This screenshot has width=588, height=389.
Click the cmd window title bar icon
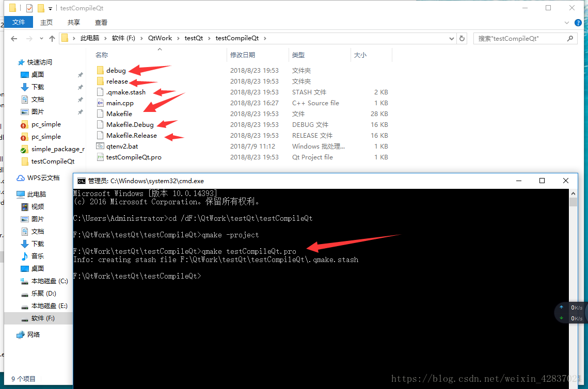point(82,181)
